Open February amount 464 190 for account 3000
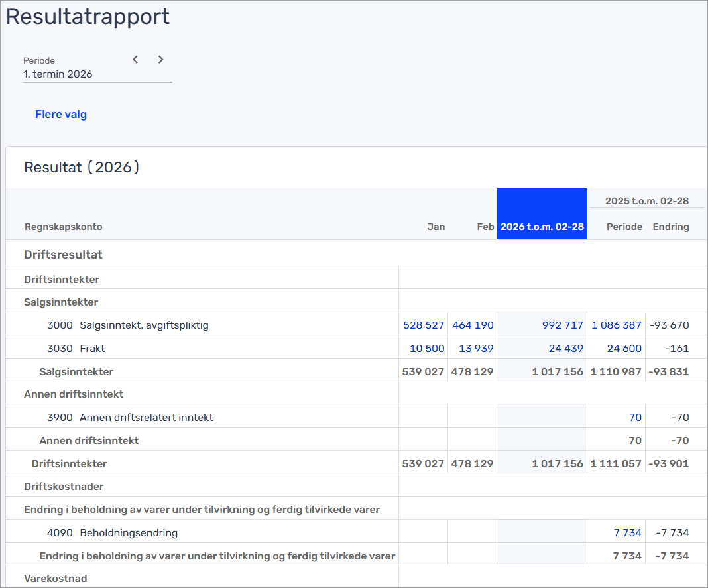The image size is (708, 588). click(473, 325)
